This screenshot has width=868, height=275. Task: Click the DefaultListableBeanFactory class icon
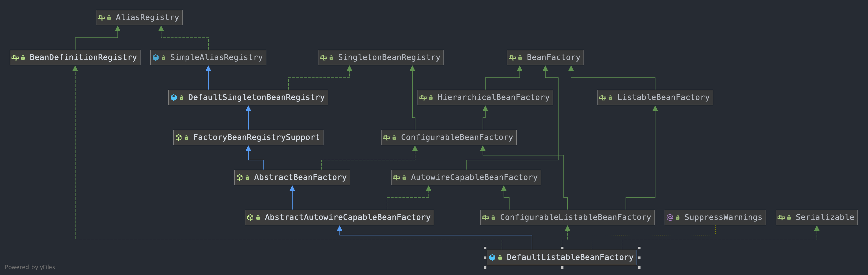(492, 257)
